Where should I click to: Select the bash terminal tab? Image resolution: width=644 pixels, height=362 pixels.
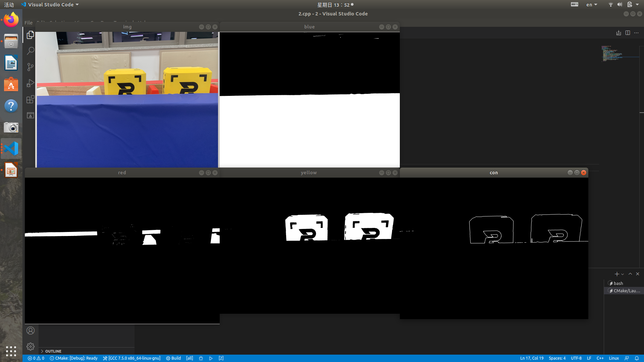[618, 283]
